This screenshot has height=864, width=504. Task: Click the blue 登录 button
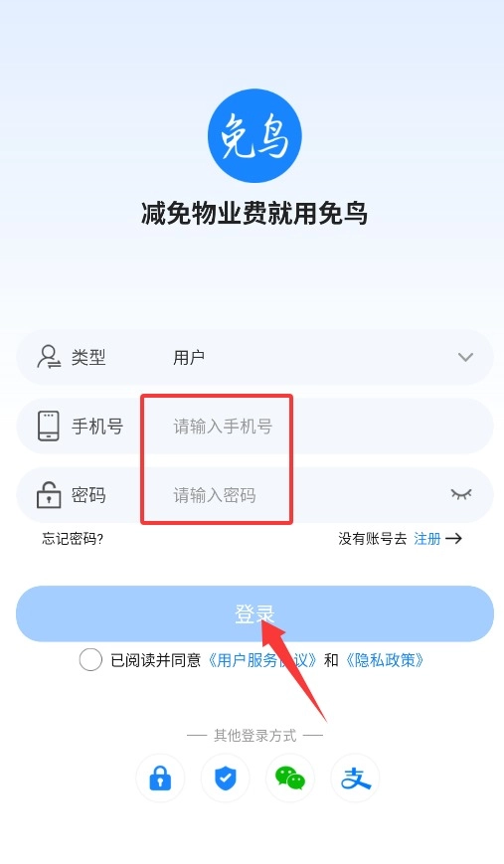[254, 613]
